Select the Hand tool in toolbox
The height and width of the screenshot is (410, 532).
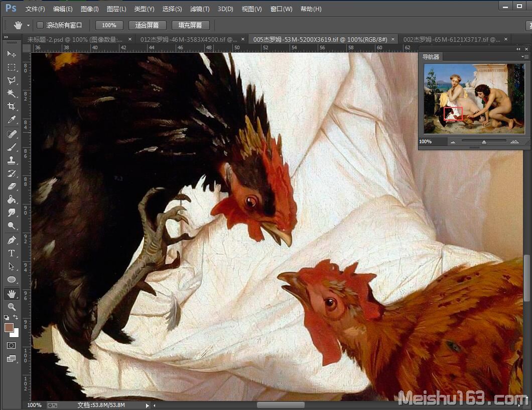(11, 293)
